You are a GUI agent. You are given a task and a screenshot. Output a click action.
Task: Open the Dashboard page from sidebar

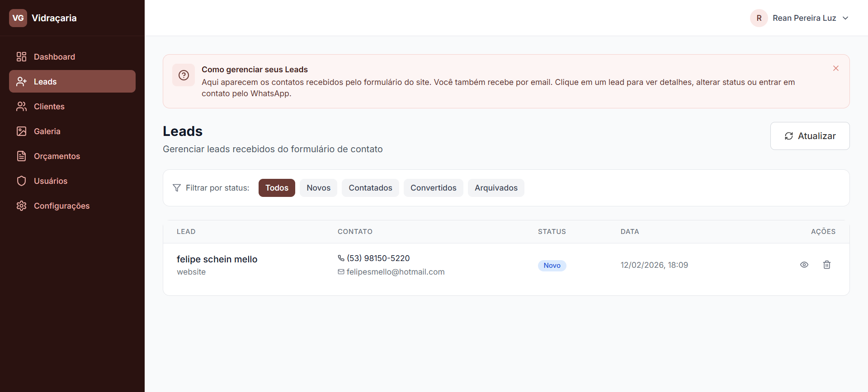tap(54, 57)
